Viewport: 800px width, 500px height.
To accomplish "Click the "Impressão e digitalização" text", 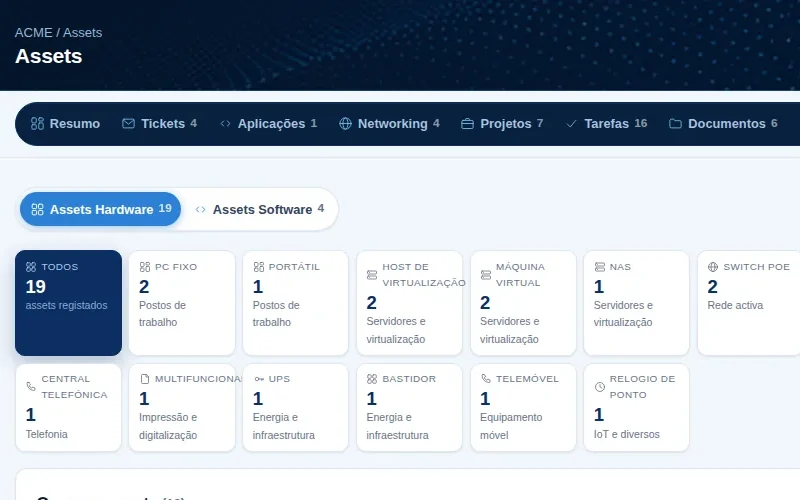I will (168, 426).
